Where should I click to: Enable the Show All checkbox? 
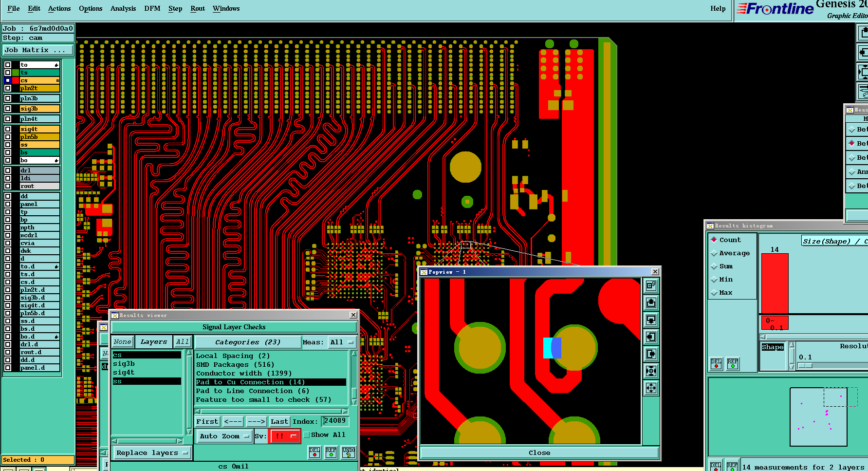[307, 435]
